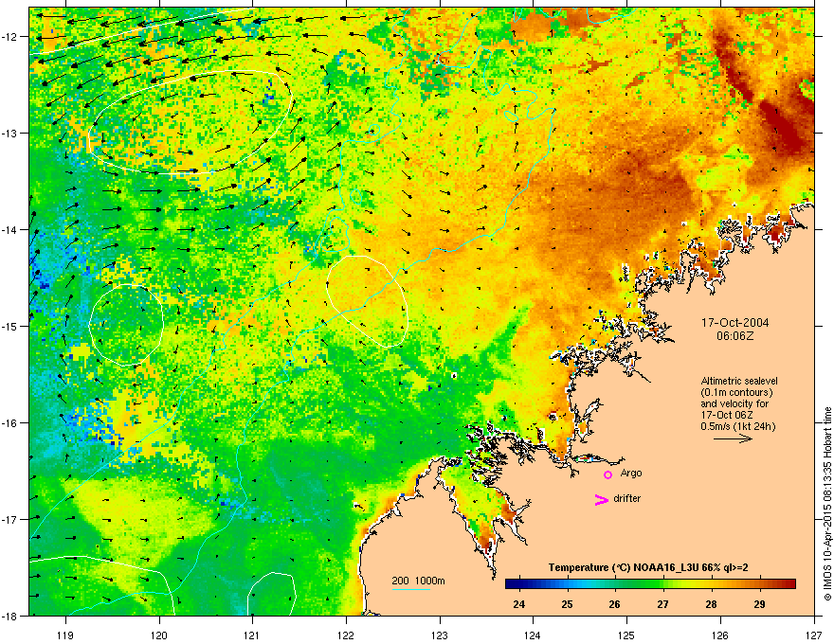Click the 'and velocity for' caption line
Viewport: 834px width, 644px height.
click(734, 403)
